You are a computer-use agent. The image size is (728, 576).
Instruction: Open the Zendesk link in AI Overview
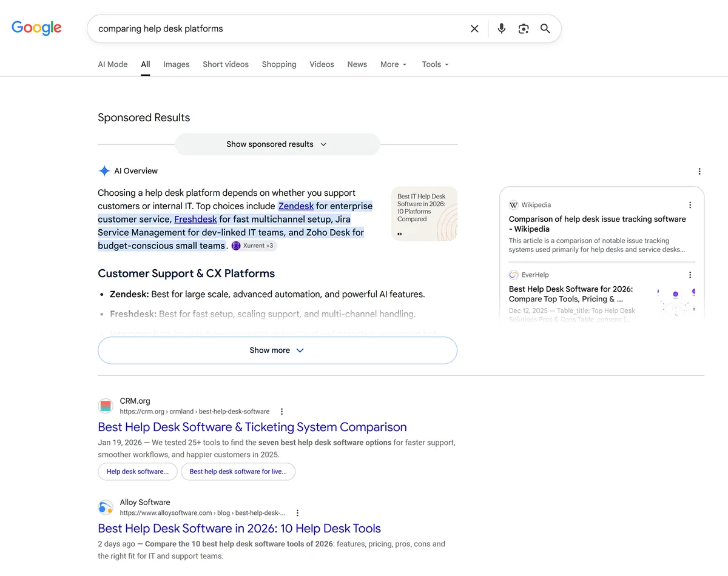[x=296, y=206]
